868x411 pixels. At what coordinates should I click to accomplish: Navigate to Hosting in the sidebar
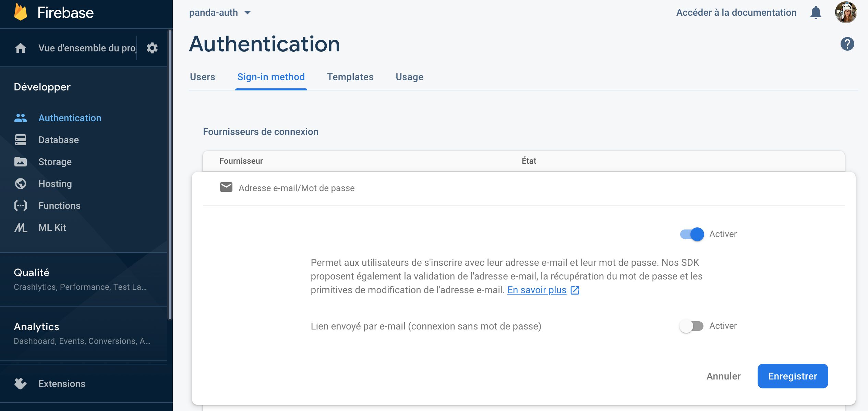point(55,184)
